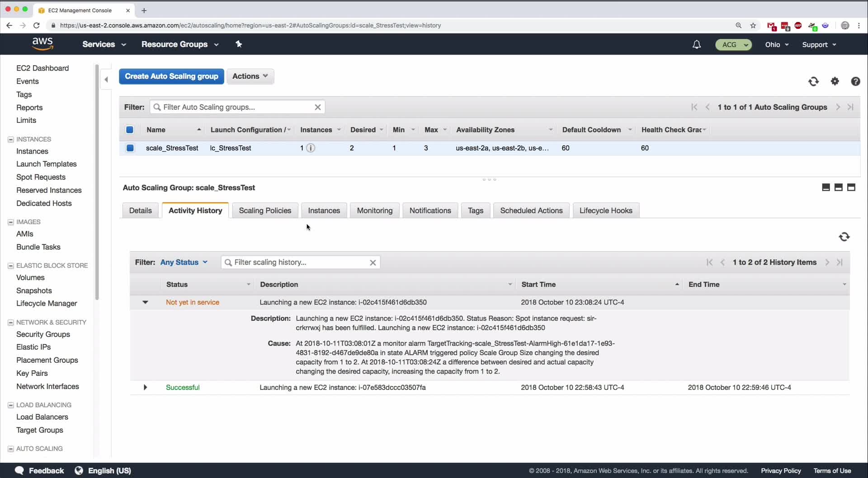Toggle the select-all checkbox in table header

tap(130, 130)
